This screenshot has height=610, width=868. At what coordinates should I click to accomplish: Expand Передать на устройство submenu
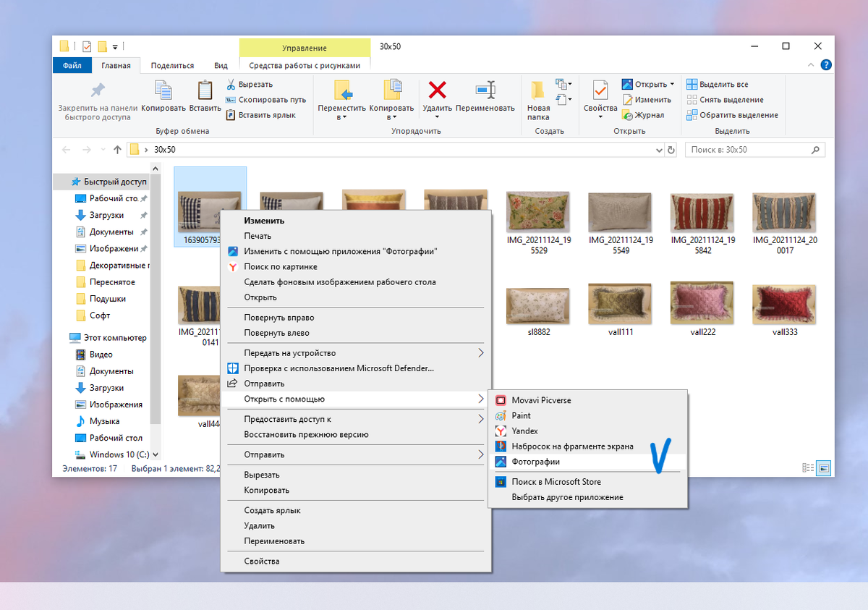(355, 353)
